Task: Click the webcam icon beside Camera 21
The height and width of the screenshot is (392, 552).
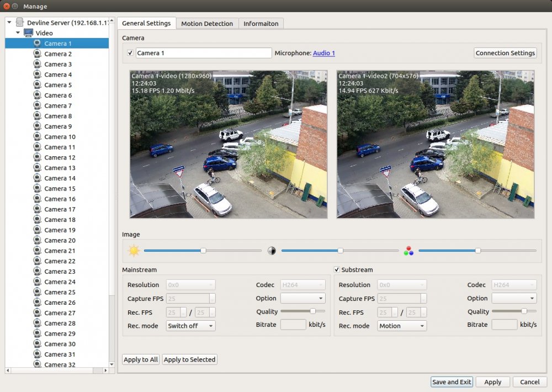Action: [37, 251]
